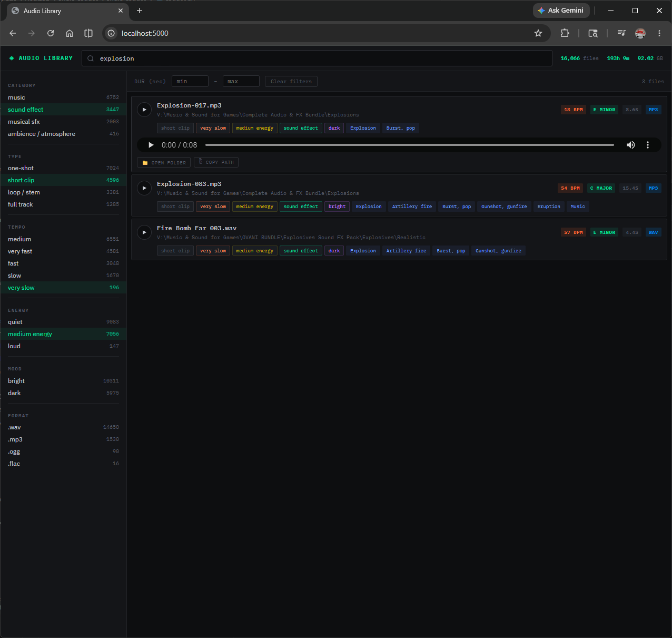Bookmark this page with star icon
This screenshot has height=638, width=672.
538,33
